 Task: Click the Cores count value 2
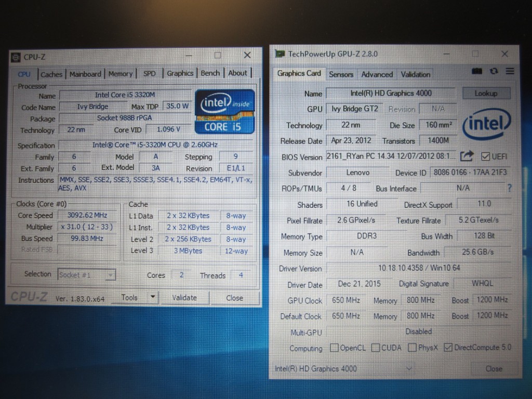[181, 275]
